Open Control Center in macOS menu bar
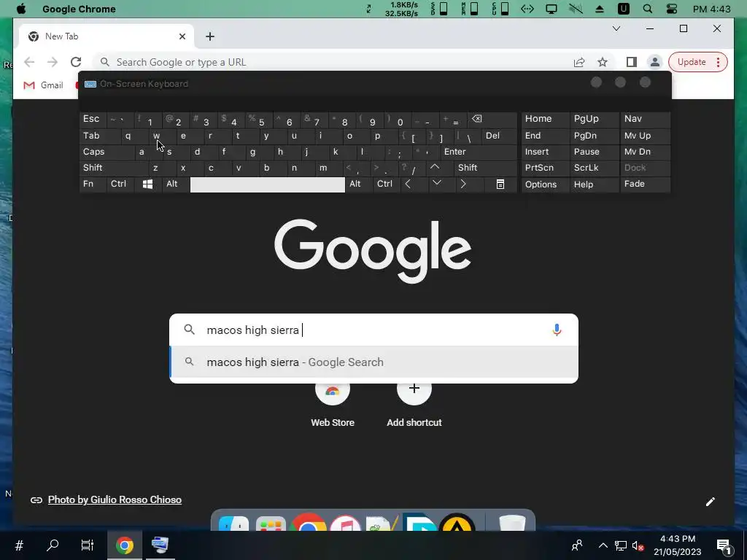Screen dimensions: 747x560 [672, 9]
